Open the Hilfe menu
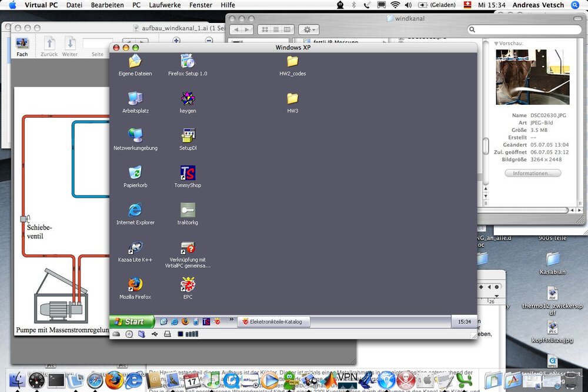The height and width of the screenshot is (392, 588). tap(228, 5)
